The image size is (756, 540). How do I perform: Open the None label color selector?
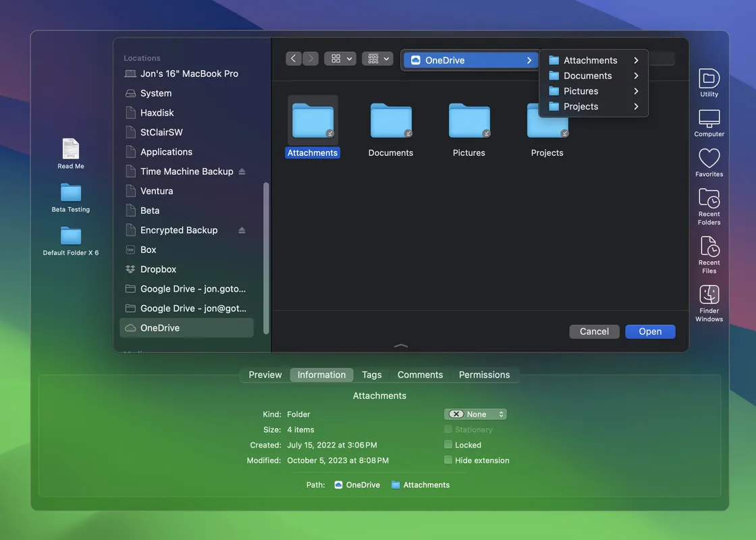475,413
